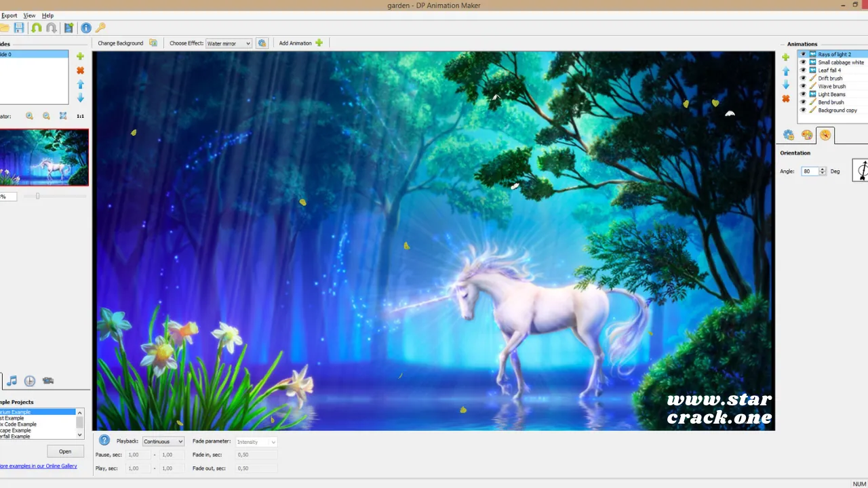Click the blue playback help question icon
The image size is (868, 488).
tap(104, 441)
